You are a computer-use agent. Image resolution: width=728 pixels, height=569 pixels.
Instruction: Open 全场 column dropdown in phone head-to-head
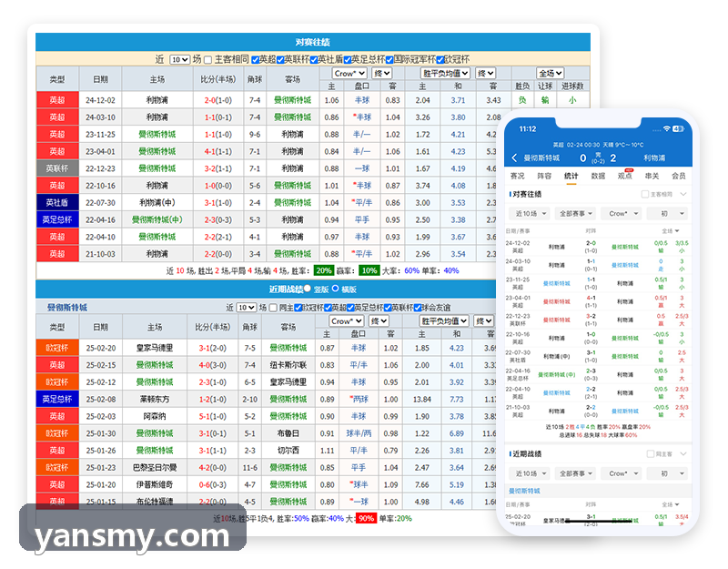click(671, 231)
